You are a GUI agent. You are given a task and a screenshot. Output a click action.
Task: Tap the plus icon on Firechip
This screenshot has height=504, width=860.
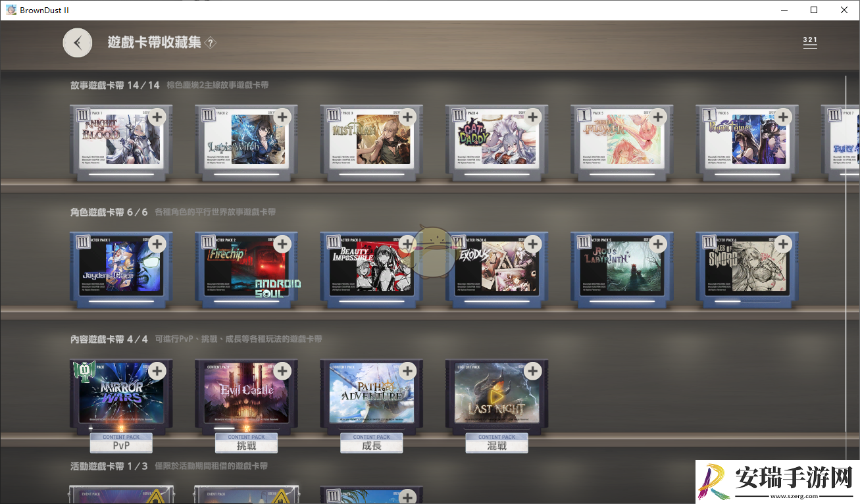282,244
